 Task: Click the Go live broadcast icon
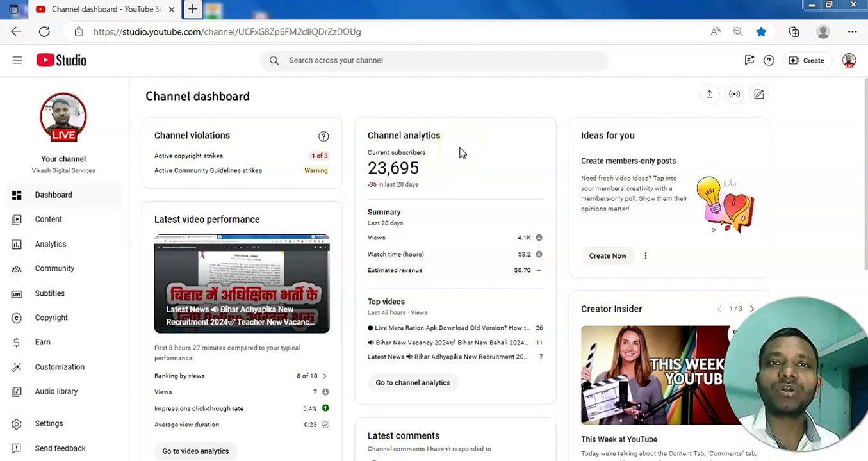pyautogui.click(x=734, y=94)
